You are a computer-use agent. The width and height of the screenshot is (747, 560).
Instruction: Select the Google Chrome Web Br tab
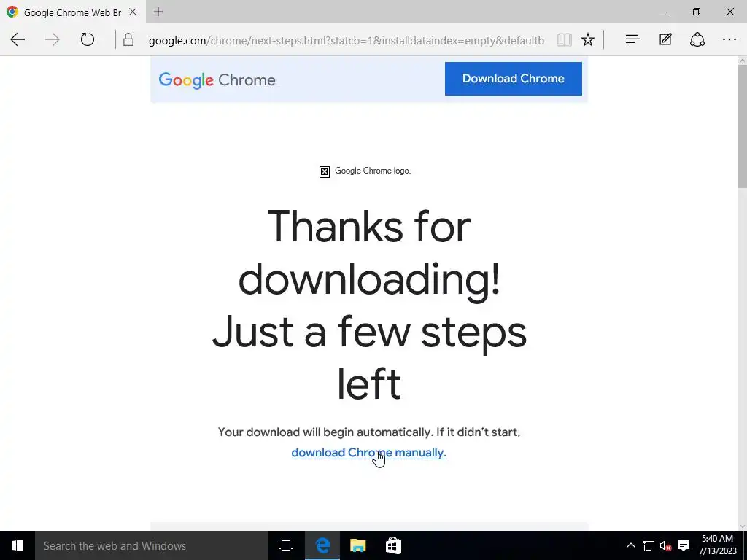point(72,12)
